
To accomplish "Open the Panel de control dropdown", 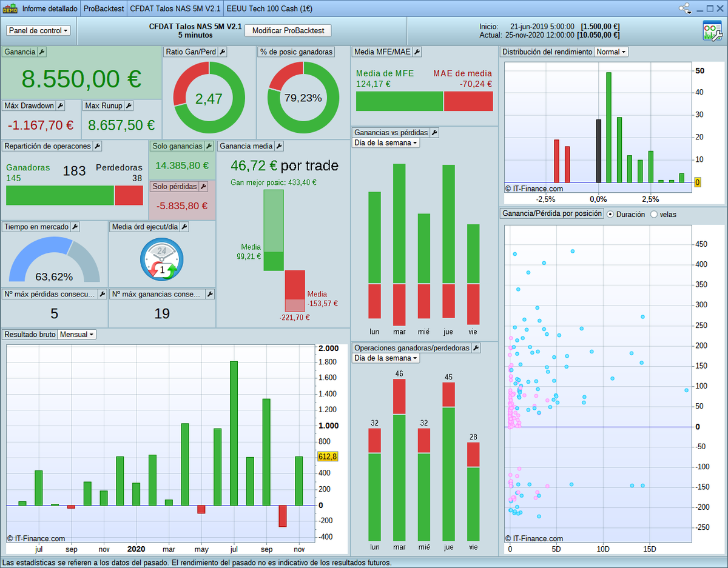I will coord(38,30).
